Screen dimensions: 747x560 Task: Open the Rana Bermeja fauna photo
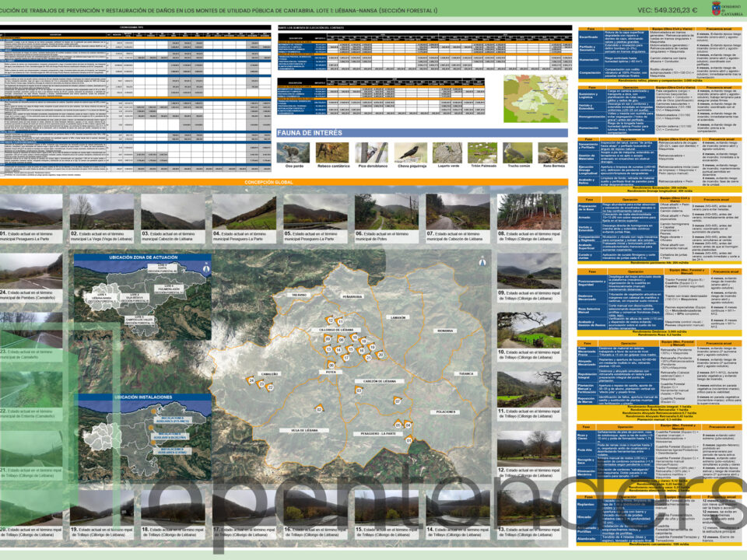pyautogui.click(x=552, y=152)
